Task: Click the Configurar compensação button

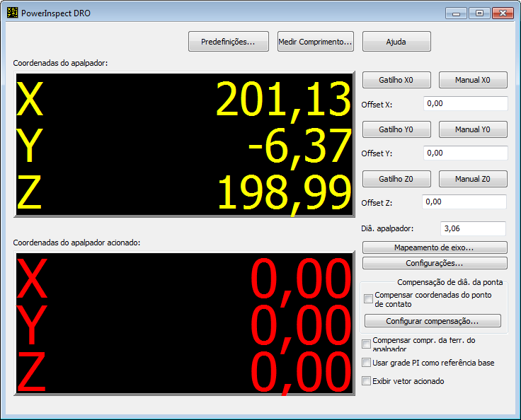Action: (433, 321)
